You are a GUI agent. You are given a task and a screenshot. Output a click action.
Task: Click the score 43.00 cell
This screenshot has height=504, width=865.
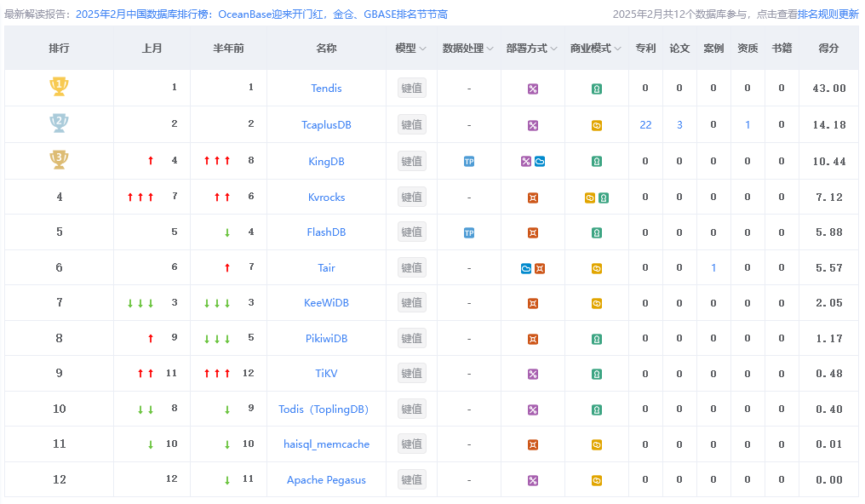point(829,89)
